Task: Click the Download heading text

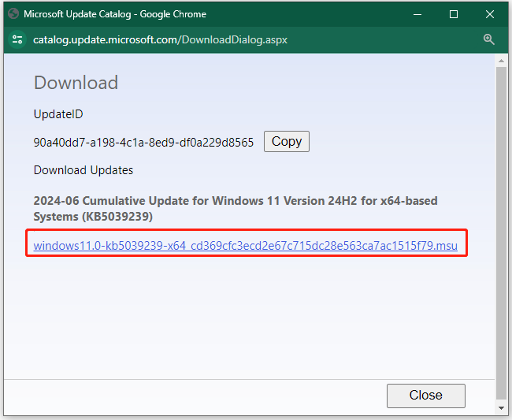Action: point(76,83)
